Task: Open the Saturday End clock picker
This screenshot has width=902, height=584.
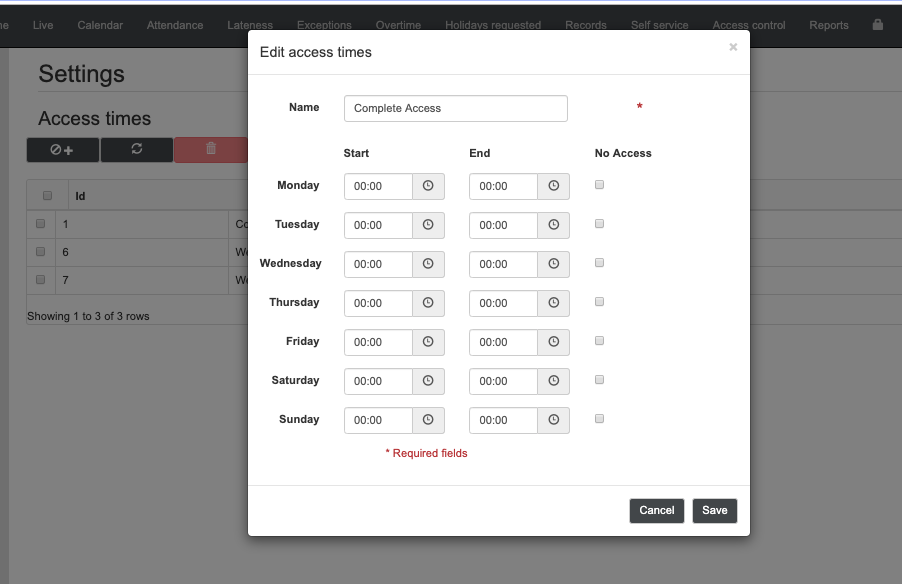Action: (553, 381)
